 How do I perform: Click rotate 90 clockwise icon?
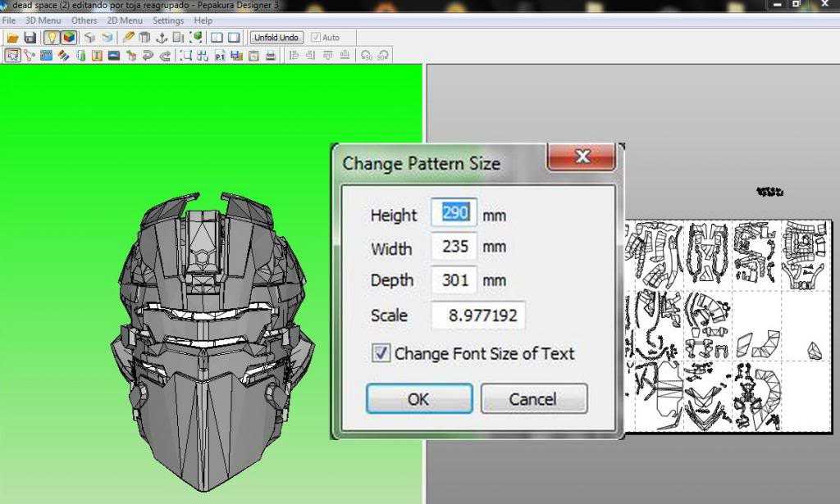click(x=384, y=55)
